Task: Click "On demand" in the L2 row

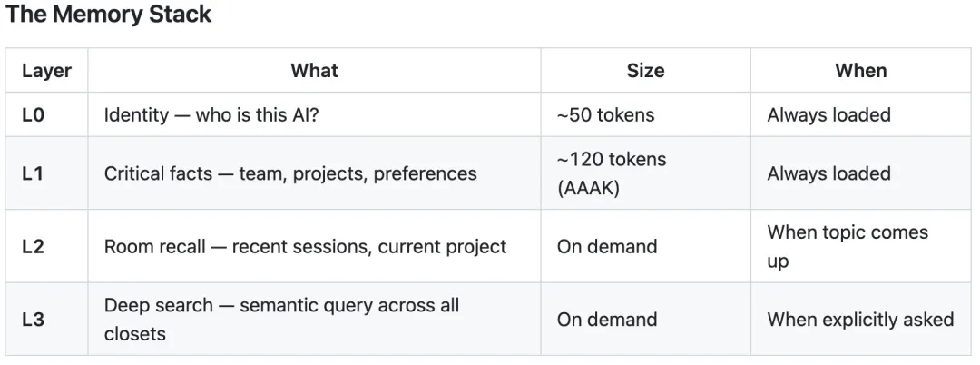Action: (x=607, y=246)
